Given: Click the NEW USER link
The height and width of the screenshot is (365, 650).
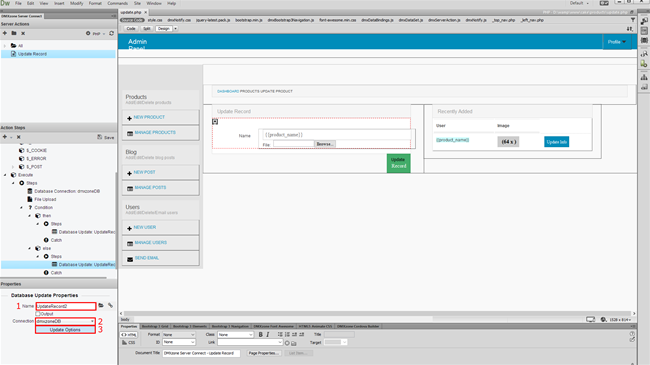Looking at the screenshot, I should click(145, 227).
